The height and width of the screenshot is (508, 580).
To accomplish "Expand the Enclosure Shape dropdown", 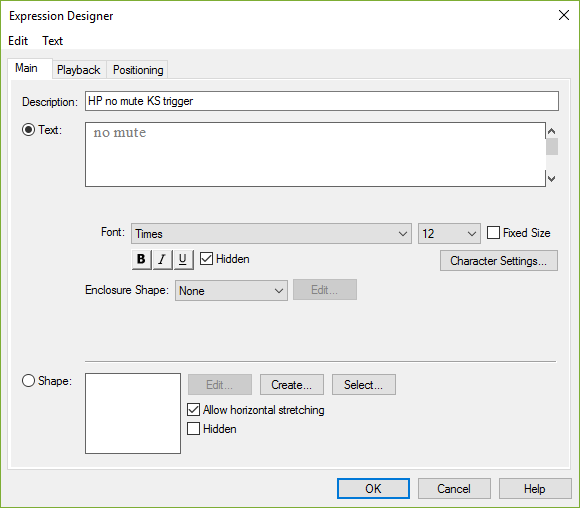I will click(231, 290).
